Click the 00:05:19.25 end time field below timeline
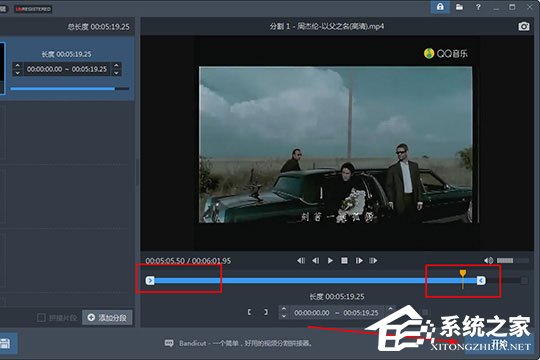Viewport: 540px width, 360px height. point(361,313)
